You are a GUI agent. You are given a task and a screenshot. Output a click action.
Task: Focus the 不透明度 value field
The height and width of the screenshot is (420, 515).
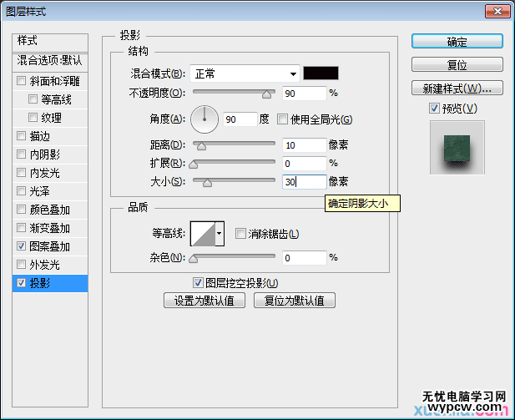click(x=305, y=94)
